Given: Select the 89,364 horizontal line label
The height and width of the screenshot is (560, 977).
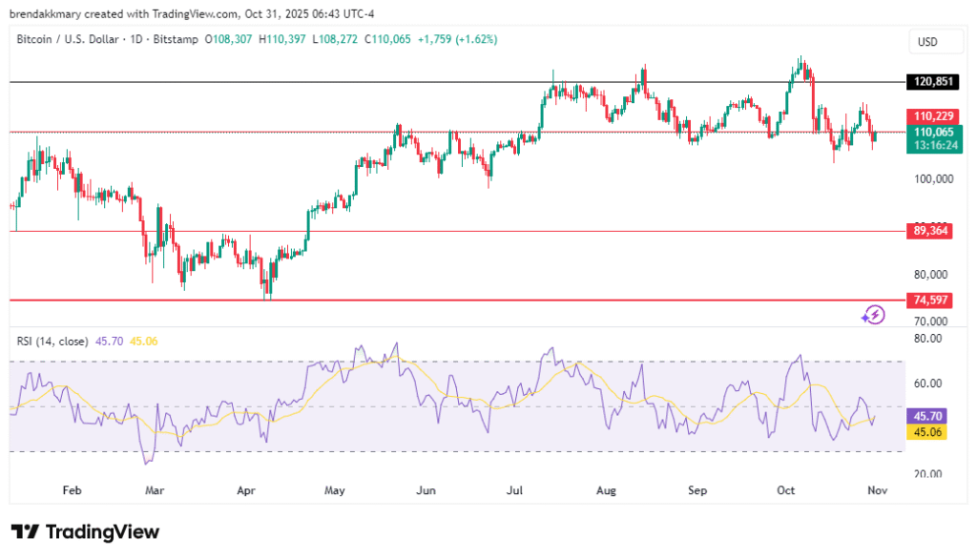Looking at the screenshot, I should pyautogui.click(x=933, y=231).
